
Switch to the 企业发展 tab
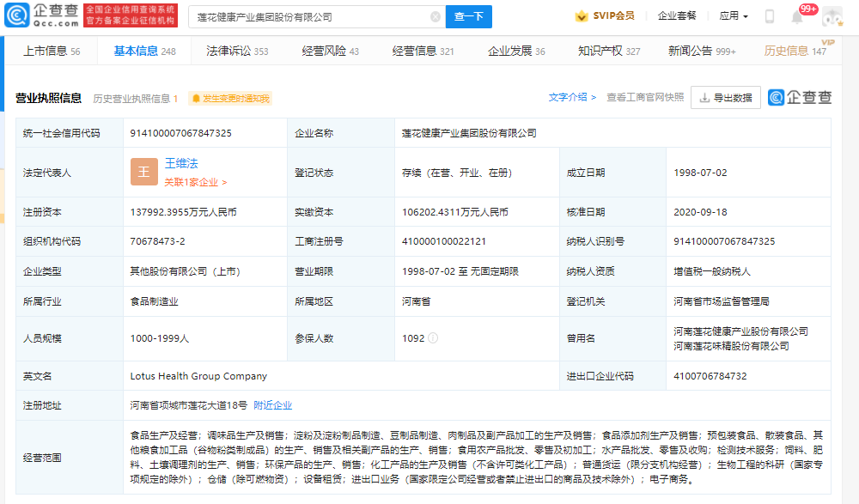tap(516, 51)
